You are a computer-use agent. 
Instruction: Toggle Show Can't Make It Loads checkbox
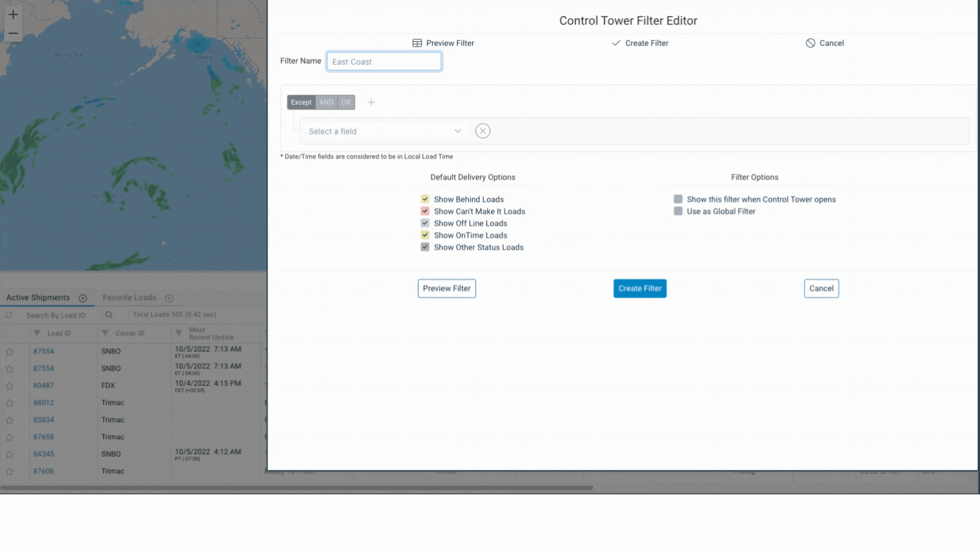pos(425,211)
